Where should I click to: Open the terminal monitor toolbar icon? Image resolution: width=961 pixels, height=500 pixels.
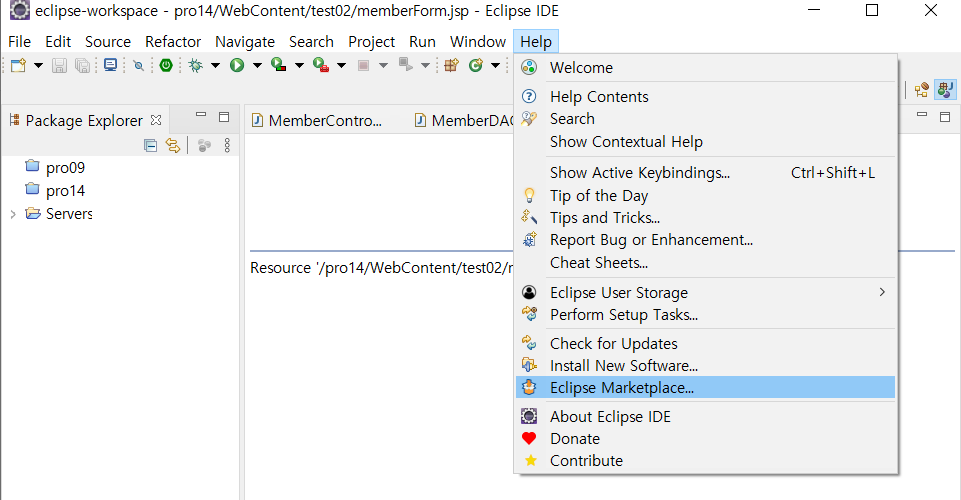coord(110,65)
